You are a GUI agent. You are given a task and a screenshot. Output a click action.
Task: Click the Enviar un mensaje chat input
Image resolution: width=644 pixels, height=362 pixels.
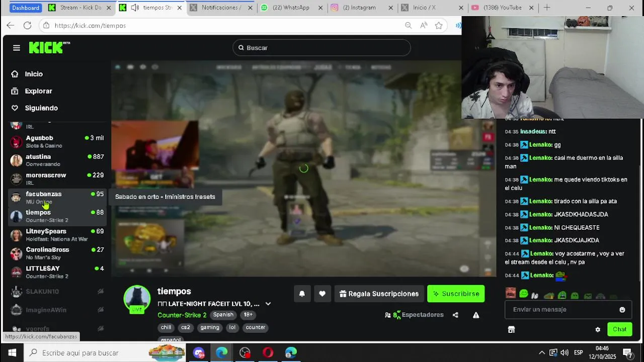pos(568,310)
